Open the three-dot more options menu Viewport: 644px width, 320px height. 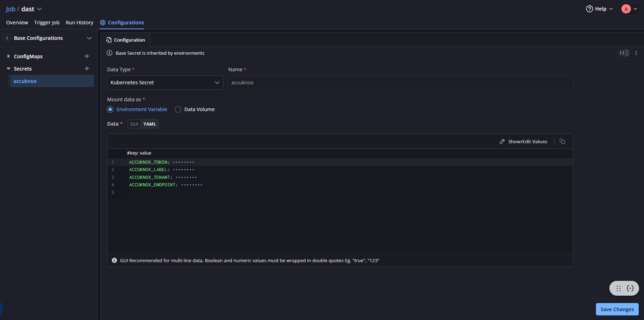(636, 53)
